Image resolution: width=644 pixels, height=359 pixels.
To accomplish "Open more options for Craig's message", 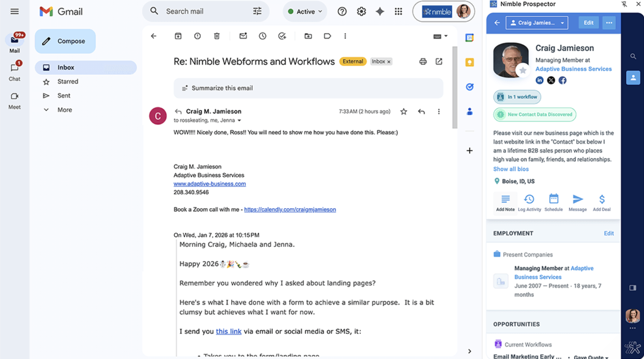I will 439,112.
